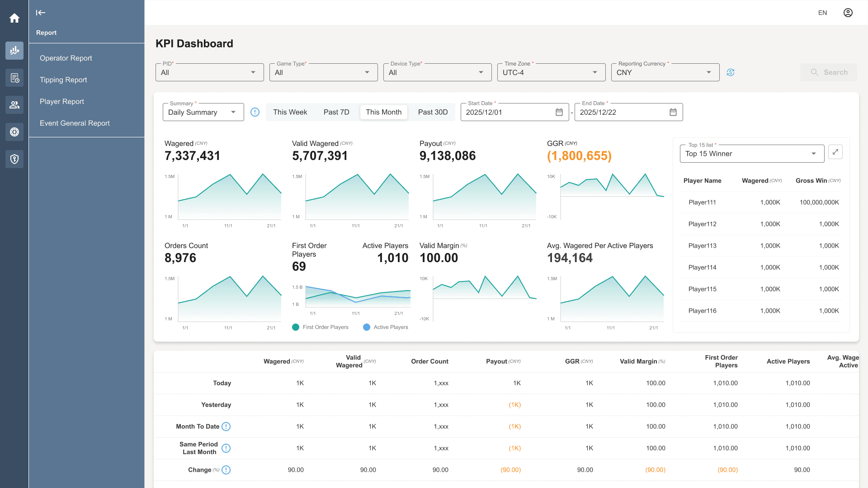Click Player111 in the winner list
Image resolution: width=868 pixels, height=488 pixels.
pyautogui.click(x=703, y=202)
